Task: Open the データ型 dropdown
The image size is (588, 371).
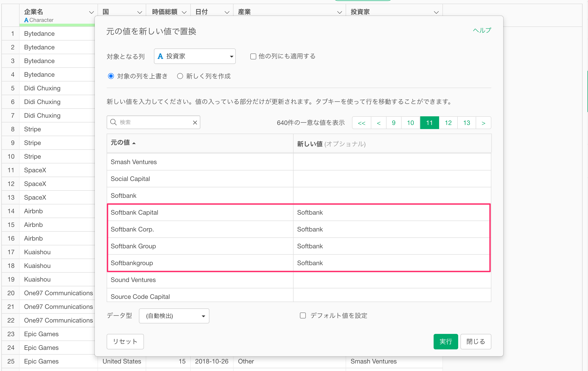Action: (174, 316)
